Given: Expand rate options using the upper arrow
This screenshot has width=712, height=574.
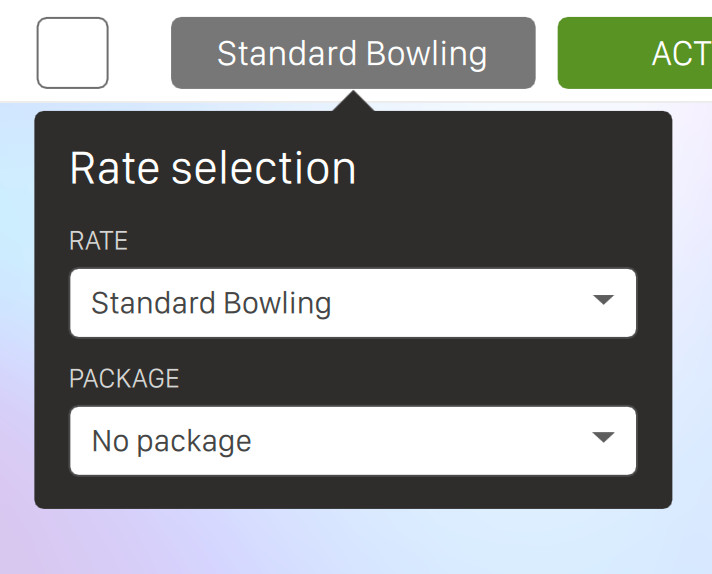Looking at the screenshot, I should pyautogui.click(x=602, y=301).
